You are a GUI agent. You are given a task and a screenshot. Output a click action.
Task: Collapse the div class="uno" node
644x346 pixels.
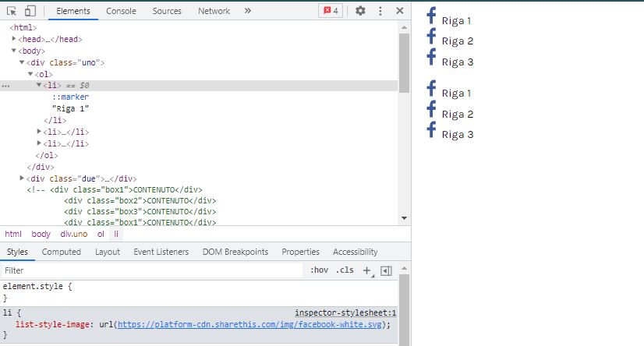[x=23, y=62]
